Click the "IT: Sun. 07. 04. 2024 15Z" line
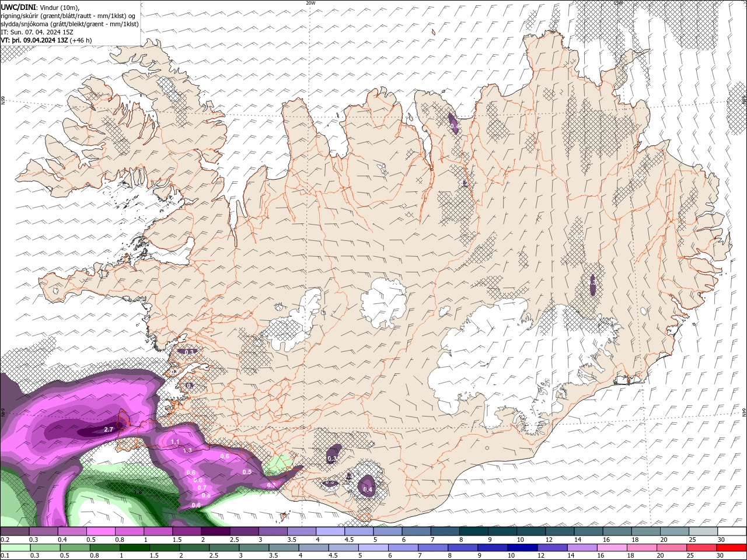This screenshot has width=747, height=560. [38, 32]
